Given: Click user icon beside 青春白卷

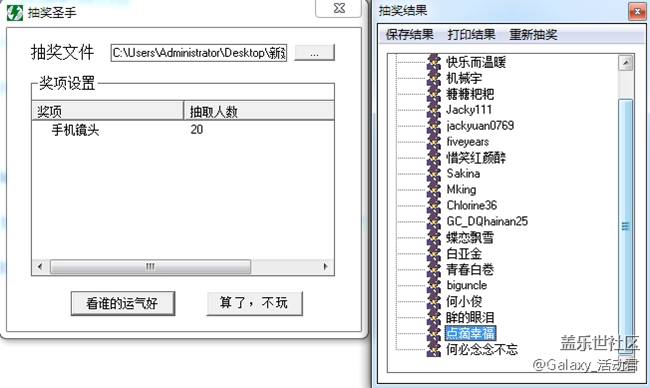Looking at the screenshot, I should tap(434, 269).
